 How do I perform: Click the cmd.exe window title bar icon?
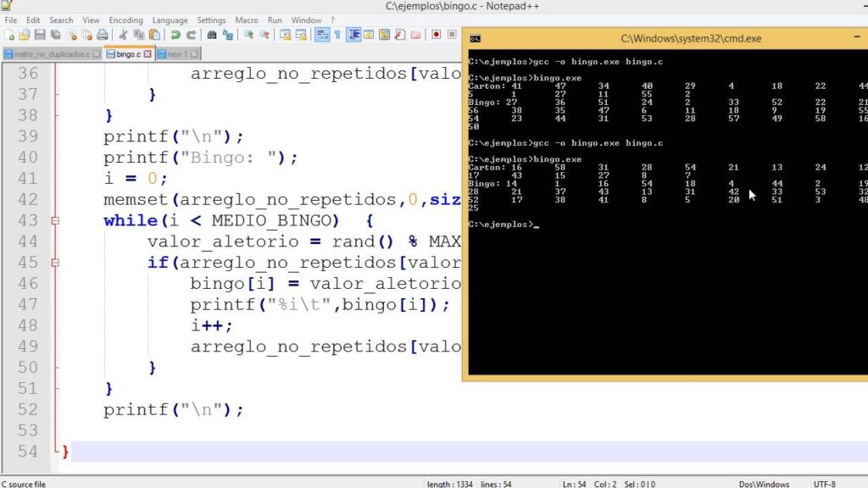(x=475, y=38)
